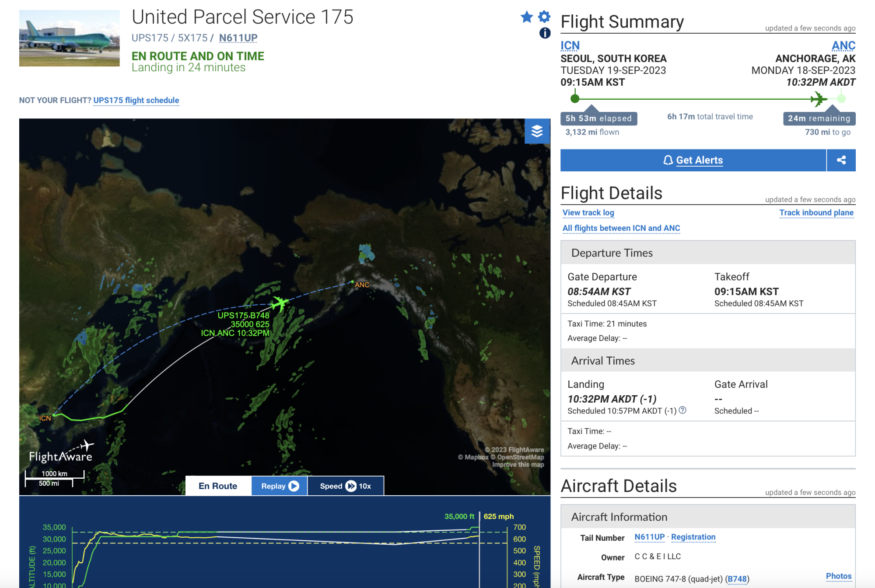Open UPS175 flight schedule link

point(136,100)
